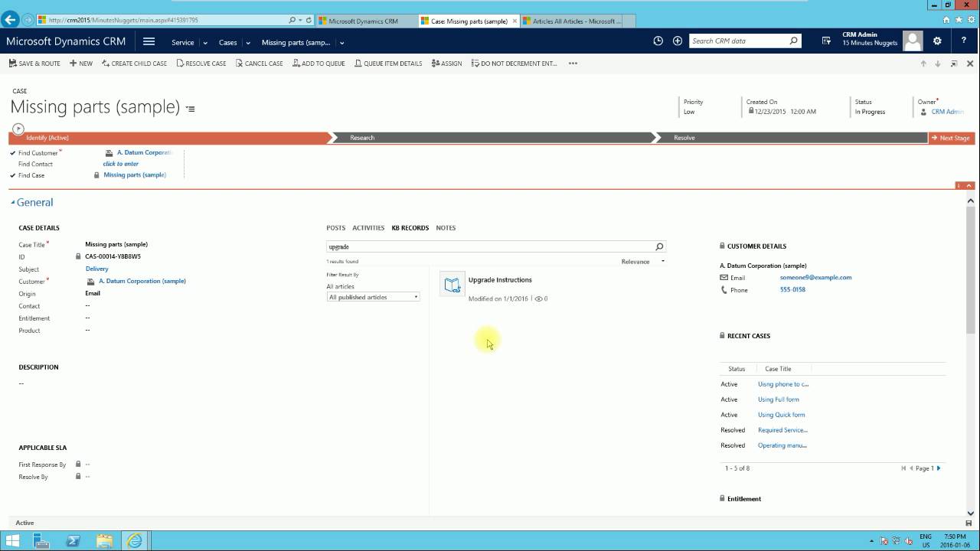Click the Assign command

[446, 64]
